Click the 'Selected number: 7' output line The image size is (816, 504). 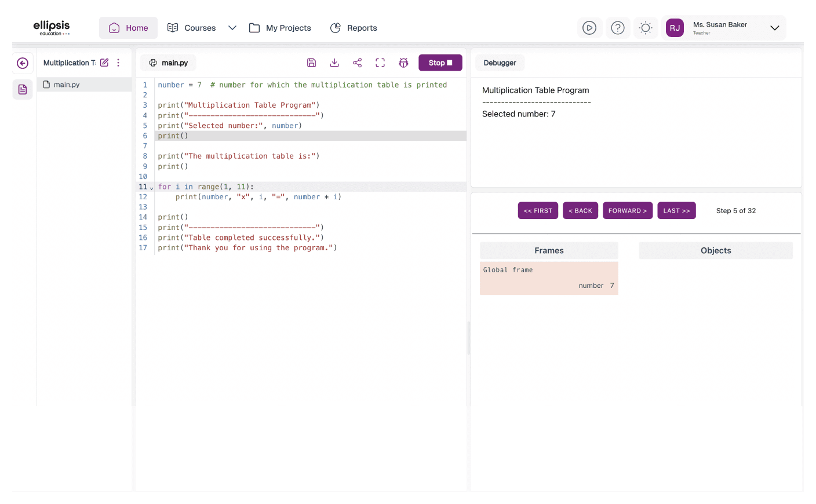(x=519, y=114)
